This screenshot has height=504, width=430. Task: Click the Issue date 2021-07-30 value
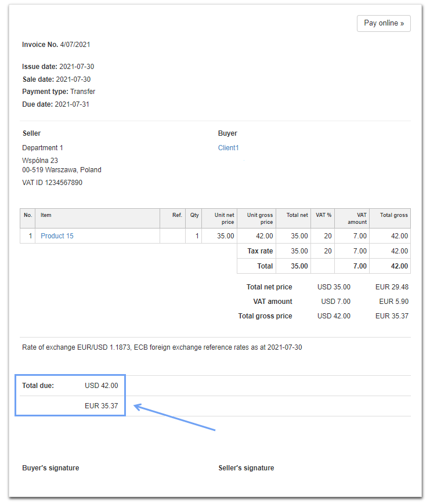(x=75, y=66)
